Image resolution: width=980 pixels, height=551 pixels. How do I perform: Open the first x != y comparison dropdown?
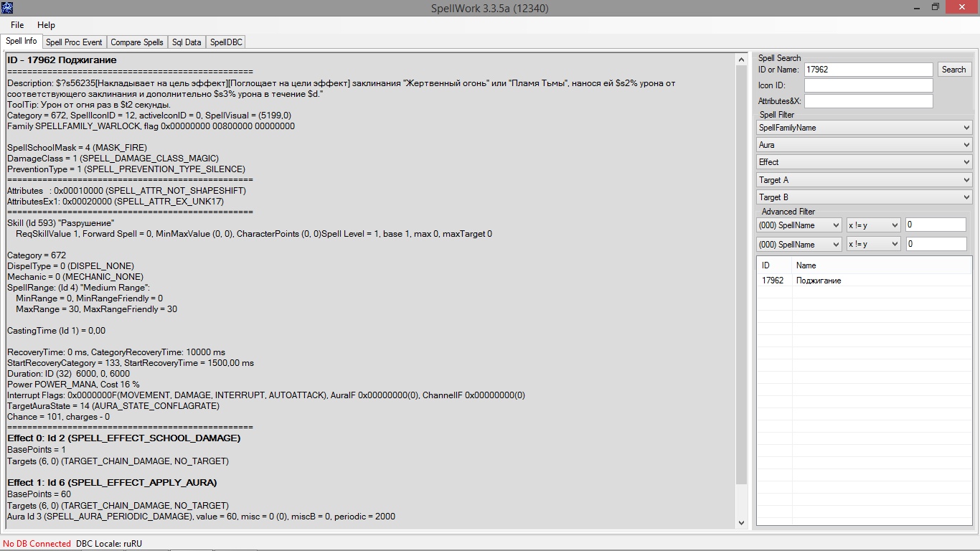click(x=873, y=225)
